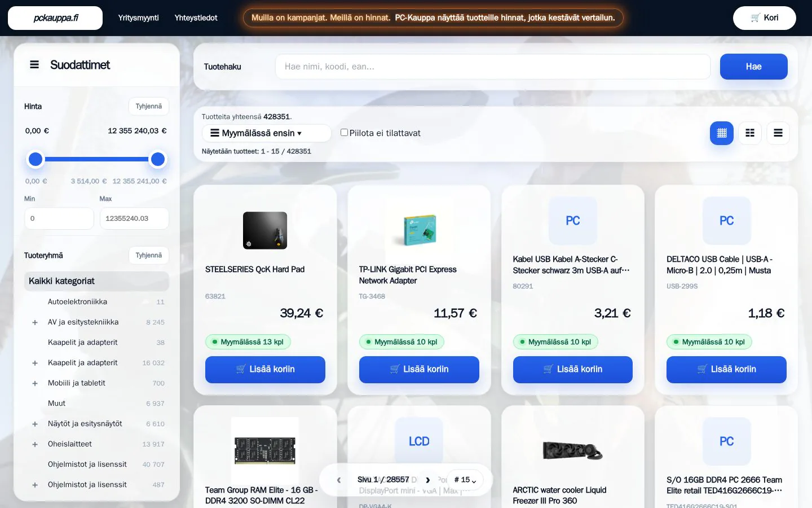This screenshot has height=508, width=812.
Task: Expand the Näytöt ja esitysnäytöt category
Action: pyautogui.click(x=35, y=424)
